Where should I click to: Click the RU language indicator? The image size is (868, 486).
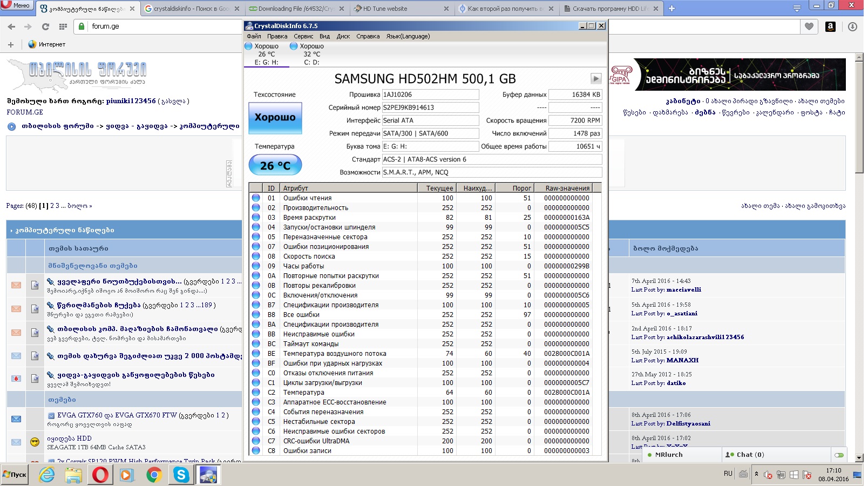point(728,474)
